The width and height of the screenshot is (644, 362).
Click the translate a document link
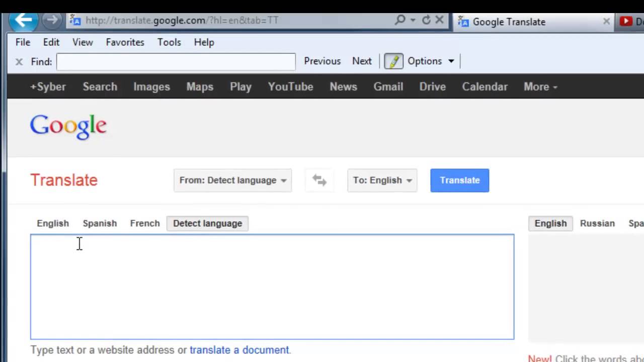click(239, 350)
